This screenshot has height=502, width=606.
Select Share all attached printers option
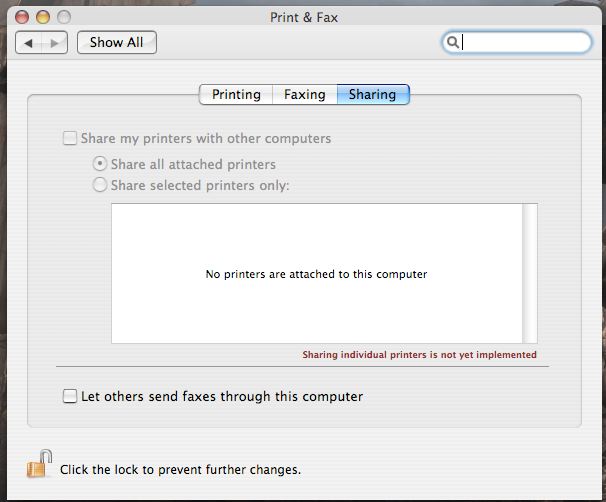coord(100,164)
